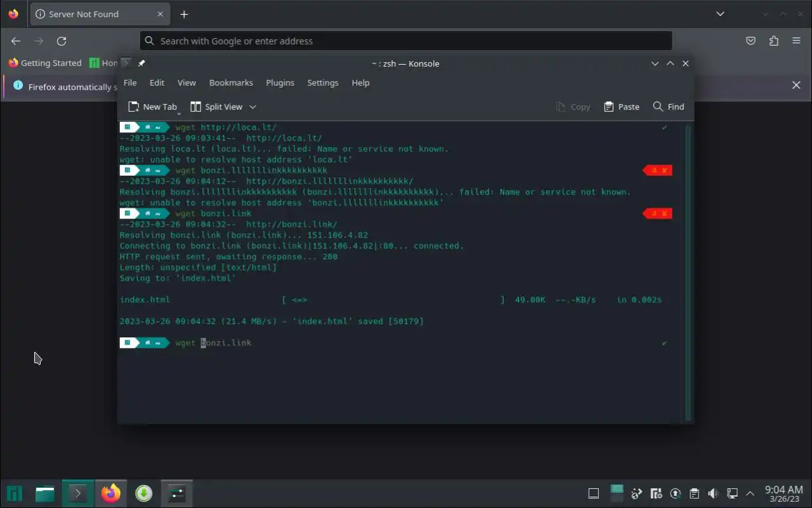Dismiss the Firefox notification bar
812x508 pixels.
tap(796, 85)
